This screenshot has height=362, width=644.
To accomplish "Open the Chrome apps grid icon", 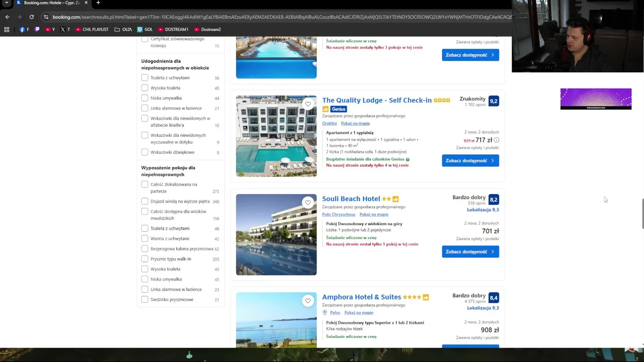I will [x=7, y=29].
